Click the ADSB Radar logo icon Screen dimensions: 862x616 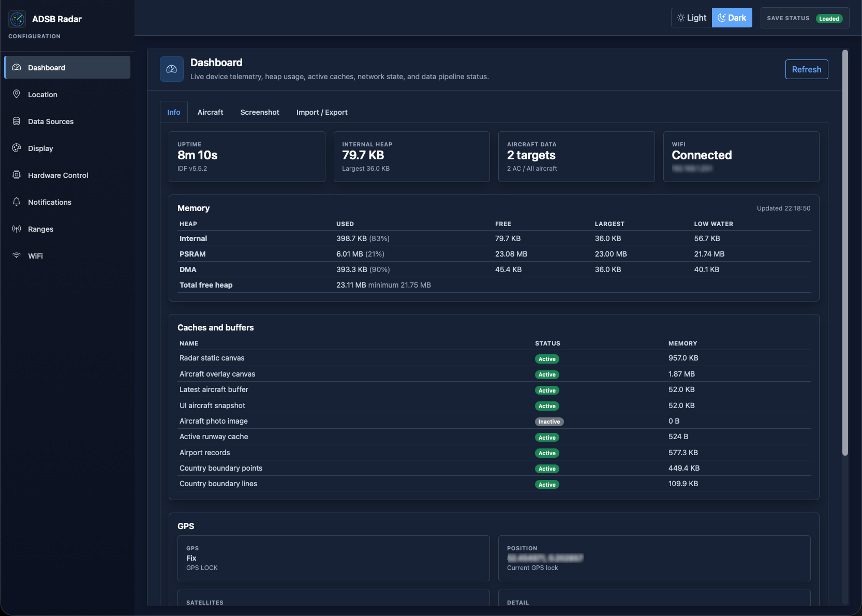[x=17, y=19]
